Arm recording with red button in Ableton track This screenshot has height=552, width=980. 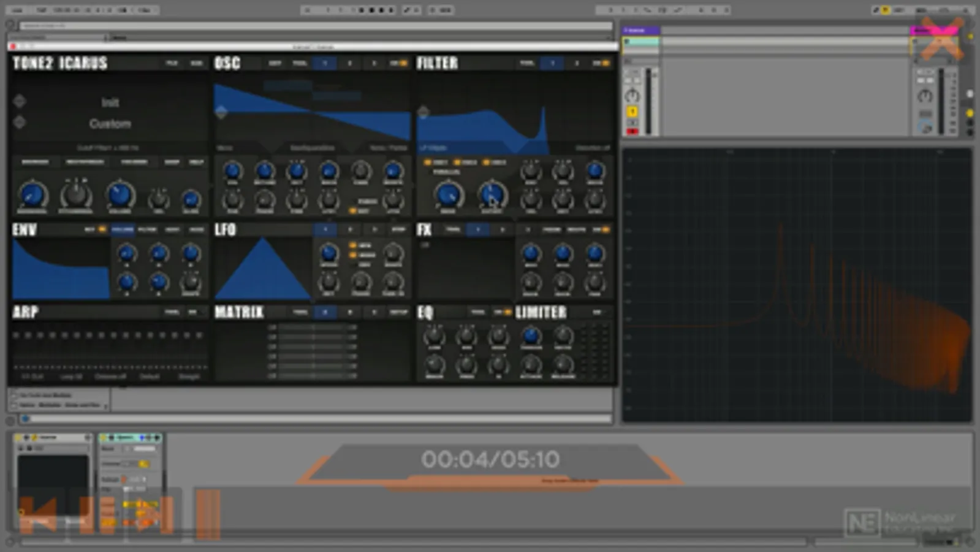coord(632,131)
